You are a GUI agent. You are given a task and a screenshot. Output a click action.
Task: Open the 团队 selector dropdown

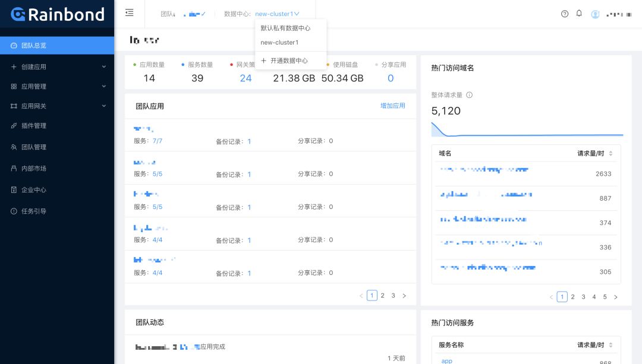coord(194,14)
